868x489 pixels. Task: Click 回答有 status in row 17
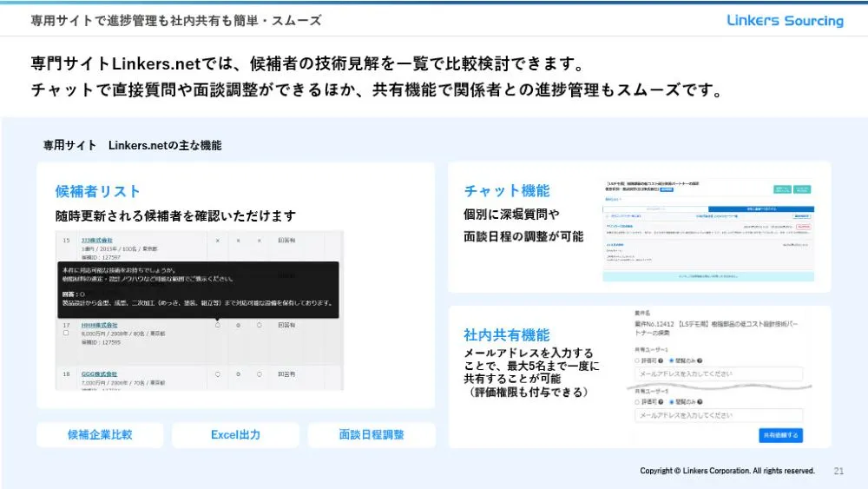click(286, 325)
